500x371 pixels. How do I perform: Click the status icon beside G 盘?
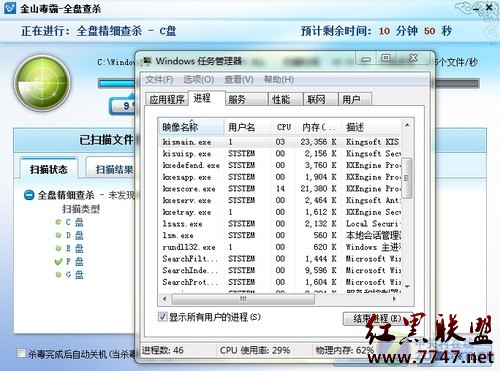(58, 275)
